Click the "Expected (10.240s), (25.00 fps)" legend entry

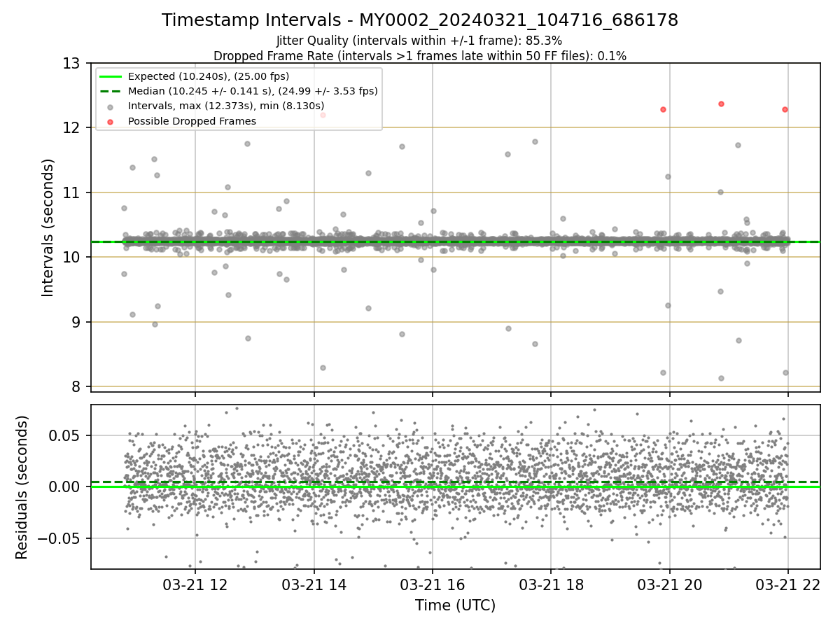(209, 76)
